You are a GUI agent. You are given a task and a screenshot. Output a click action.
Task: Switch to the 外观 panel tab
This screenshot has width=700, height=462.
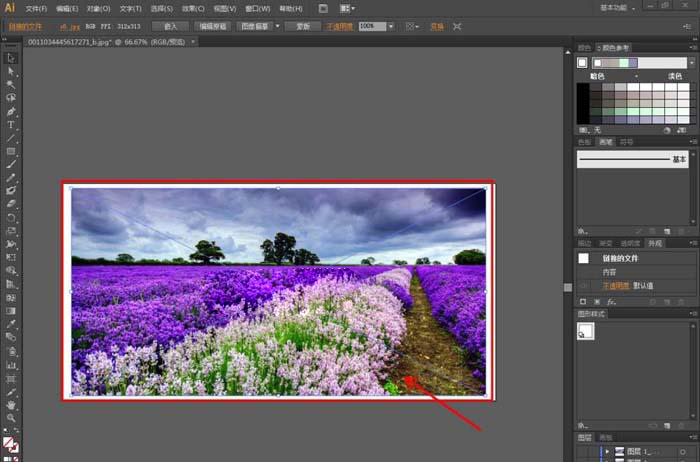click(x=655, y=243)
